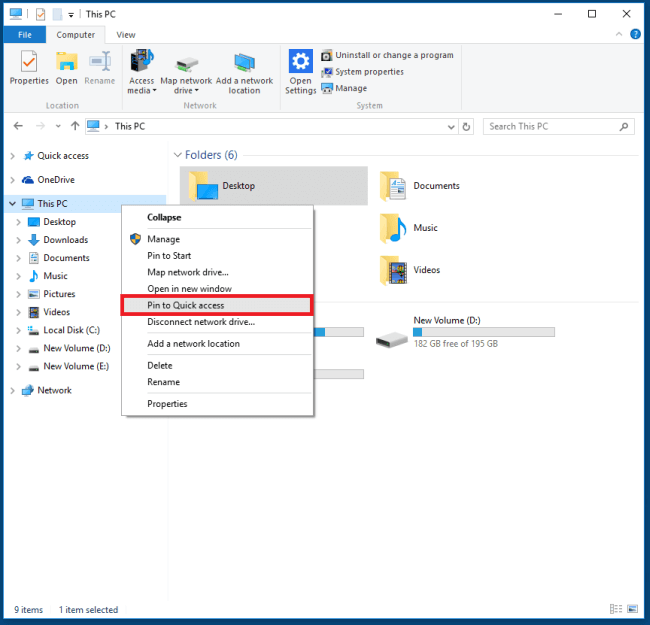Screen dimensions: 650x625
Task: Click the Properties checkmark in title bar
Action: pos(40,15)
